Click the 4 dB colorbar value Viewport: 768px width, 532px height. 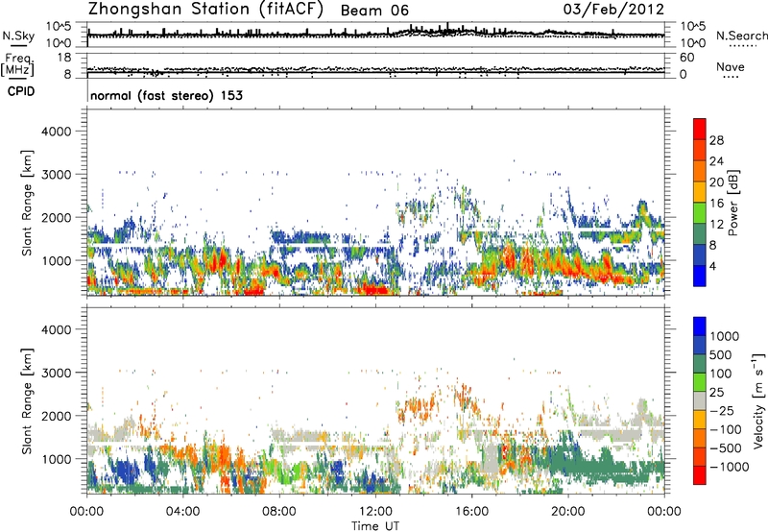[x=713, y=267]
